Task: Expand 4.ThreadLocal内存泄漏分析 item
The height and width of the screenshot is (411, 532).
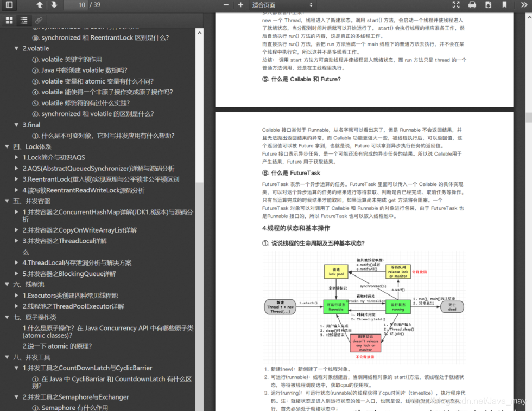Action: click(16, 262)
